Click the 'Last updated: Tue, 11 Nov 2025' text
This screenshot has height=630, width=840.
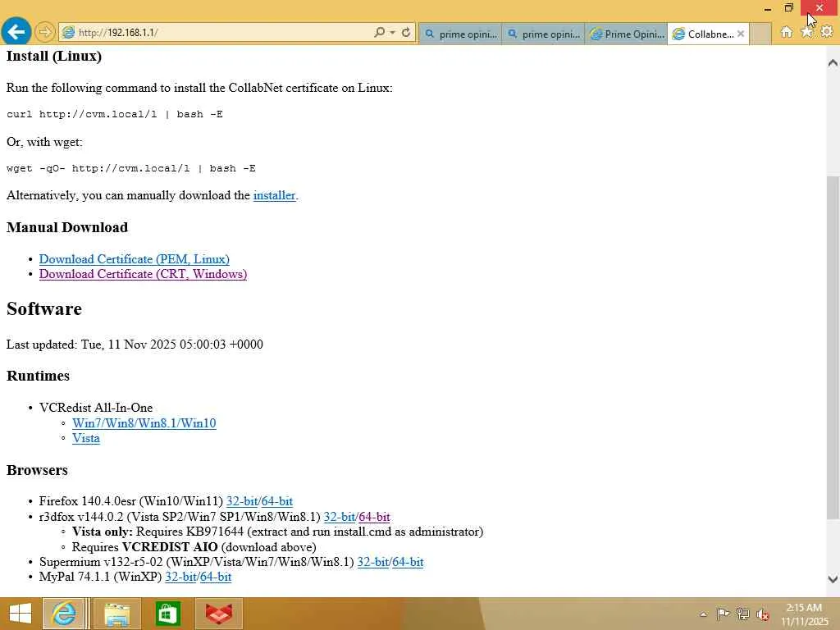91,345
